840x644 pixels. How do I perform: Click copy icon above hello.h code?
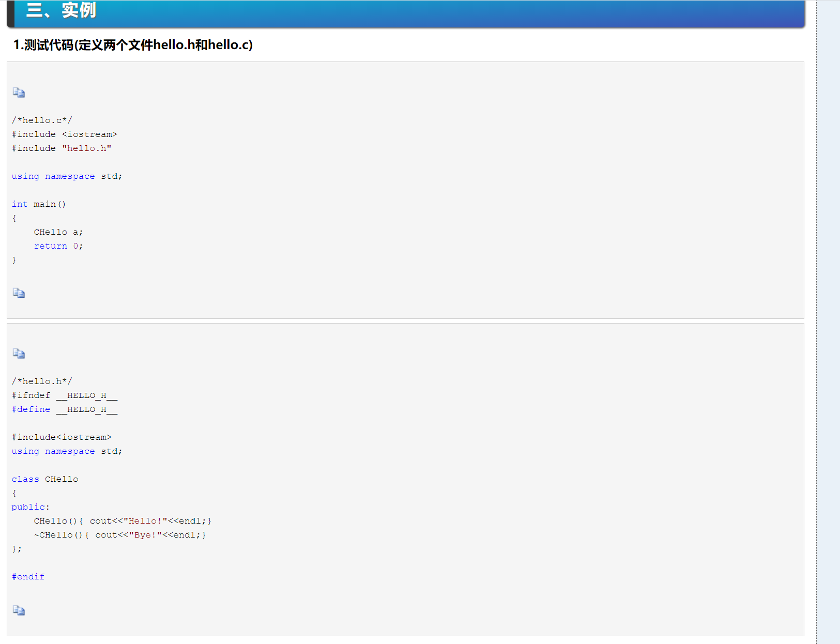click(19, 354)
